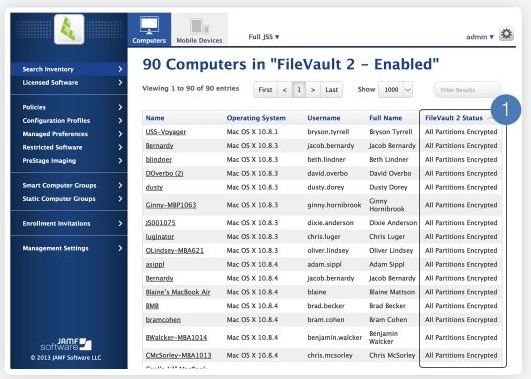Viewport: 531px width, 379px height.
Task: Focus the Filter Results search field
Action: tap(467, 90)
